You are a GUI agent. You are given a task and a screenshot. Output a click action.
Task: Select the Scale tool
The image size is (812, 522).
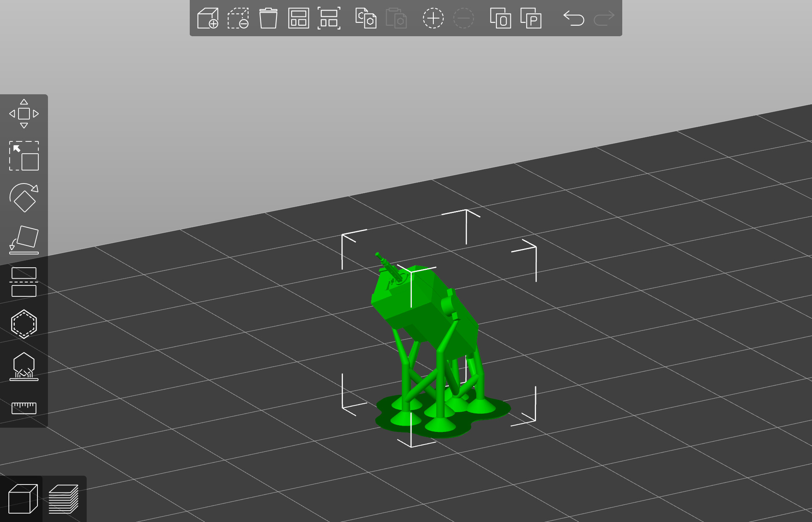(x=24, y=156)
